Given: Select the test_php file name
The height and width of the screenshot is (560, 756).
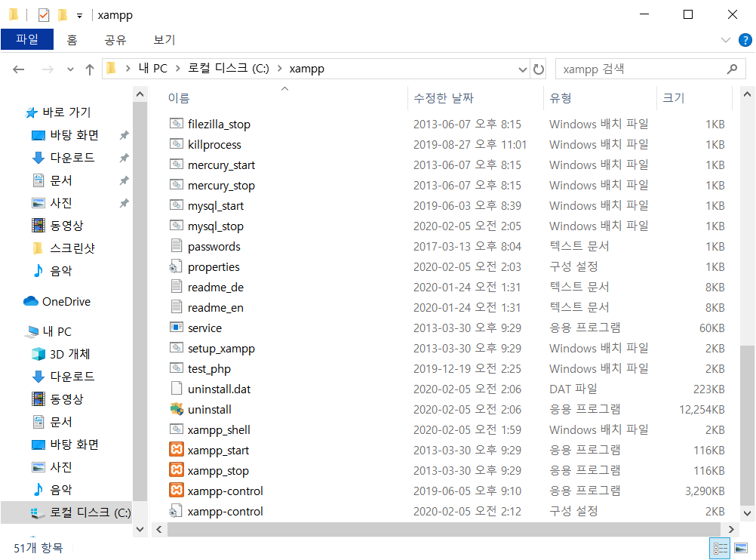Looking at the screenshot, I should click(209, 368).
